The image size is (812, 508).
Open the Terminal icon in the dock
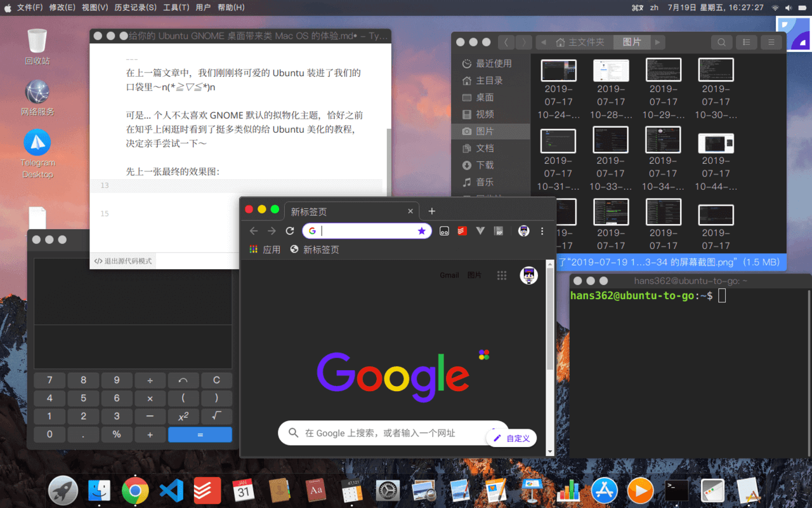677,490
